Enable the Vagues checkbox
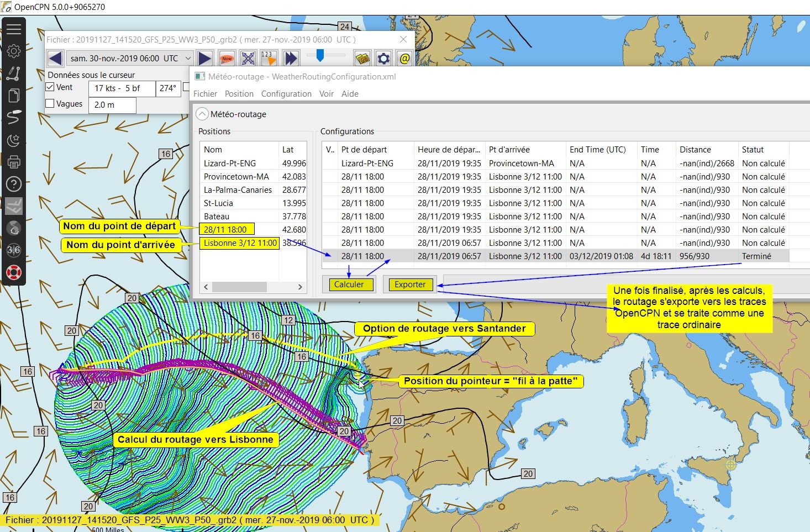Screen dimensions: 810x532 (x=50, y=103)
